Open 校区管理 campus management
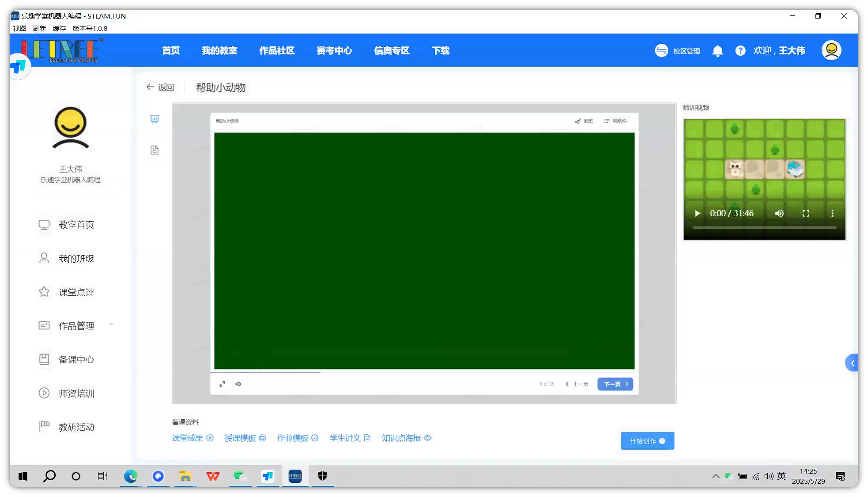Screen dimensions: 868x497 point(678,51)
